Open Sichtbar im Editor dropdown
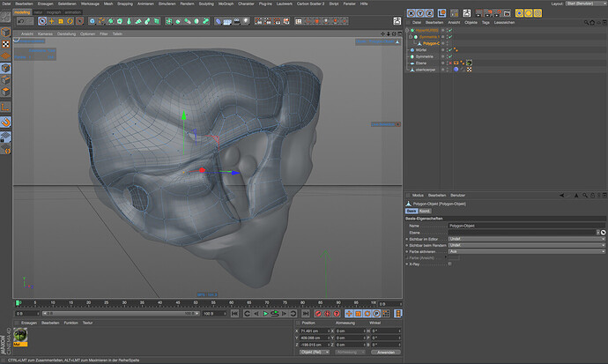This screenshot has height=364, width=608. (x=527, y=239)
